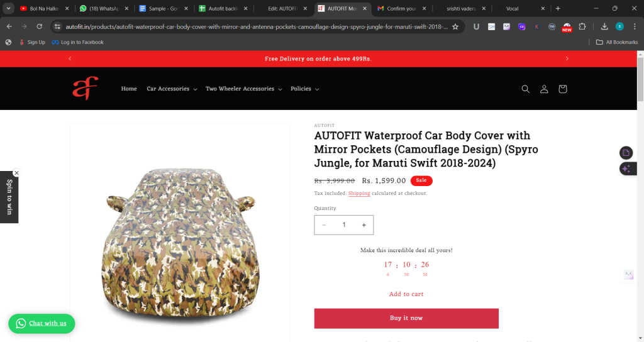Open the Shipping policy link
644x342 pixels.
[x=359, y=193]
